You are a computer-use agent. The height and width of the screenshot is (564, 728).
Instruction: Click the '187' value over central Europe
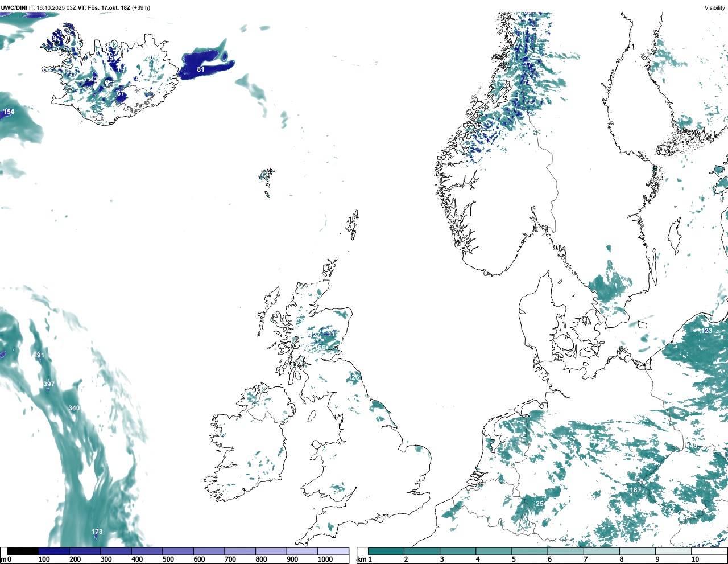pos(635,490)
